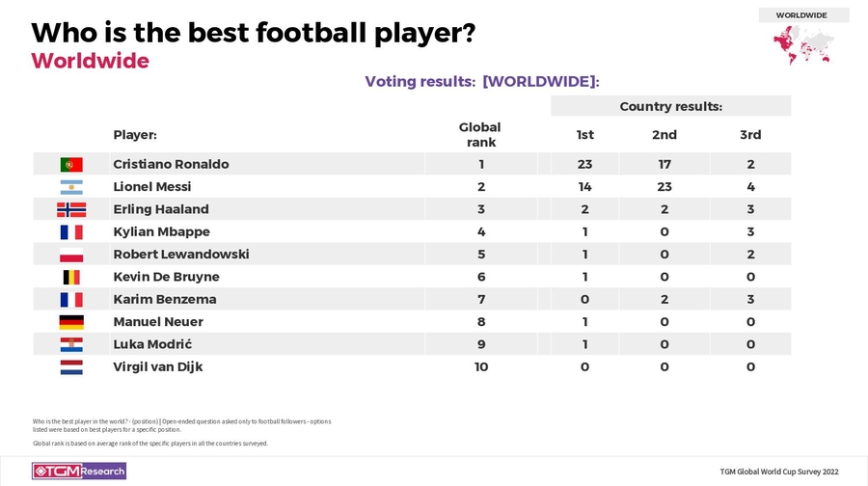Click the WORLDWIDE label box
The height and width of the screenshot is (486, 868).
click(x=802, y=14)
